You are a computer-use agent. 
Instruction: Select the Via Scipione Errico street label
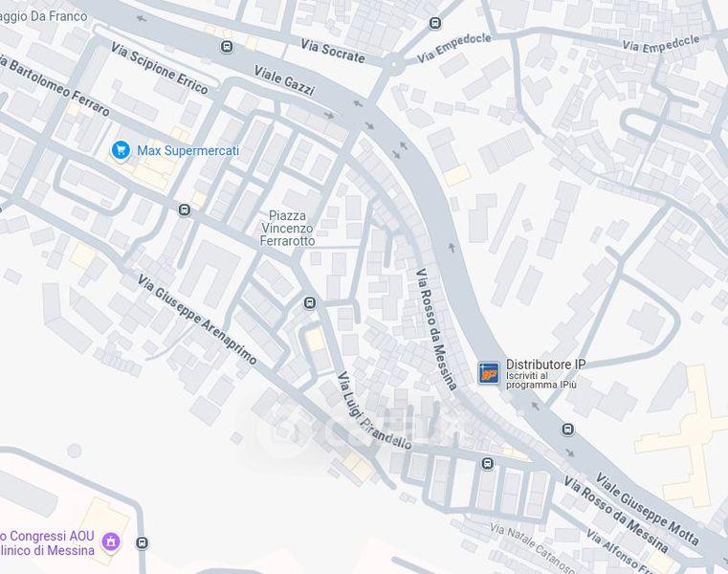pyautogui.click(x=159, y=68)
